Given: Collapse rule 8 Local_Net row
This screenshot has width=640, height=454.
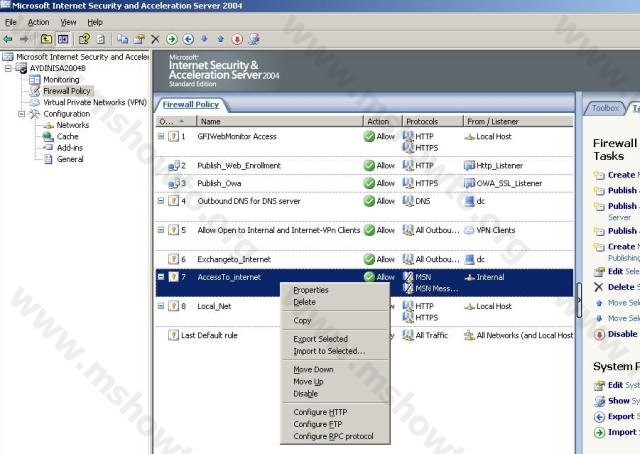Looking at the screenshot, I should point(161,306).
